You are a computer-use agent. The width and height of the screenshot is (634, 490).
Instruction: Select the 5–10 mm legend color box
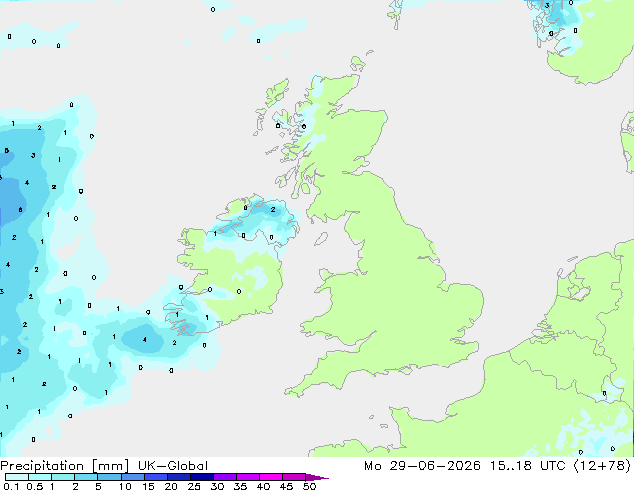point(109,477)
